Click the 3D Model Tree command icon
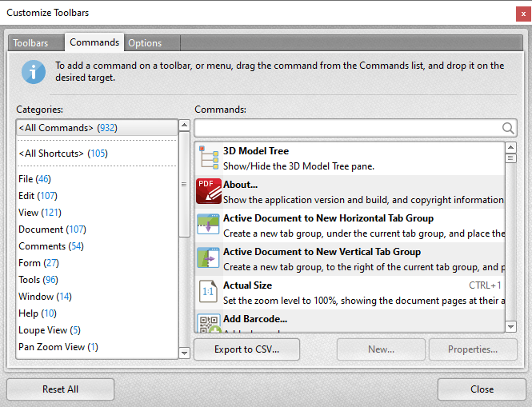 click(209, 158)
